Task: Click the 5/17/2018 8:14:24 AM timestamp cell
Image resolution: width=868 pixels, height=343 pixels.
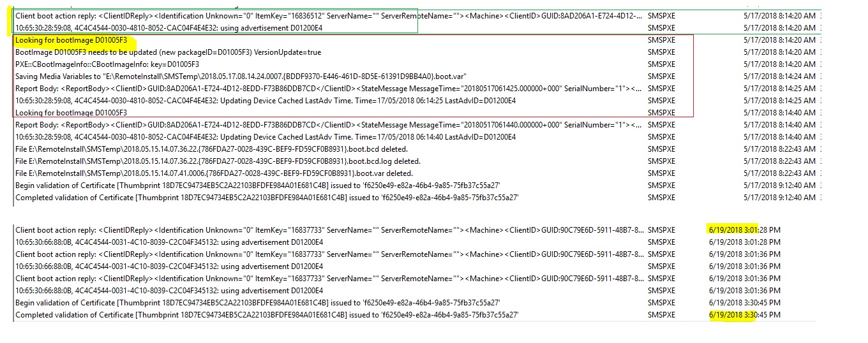Action: click(779, 77)
